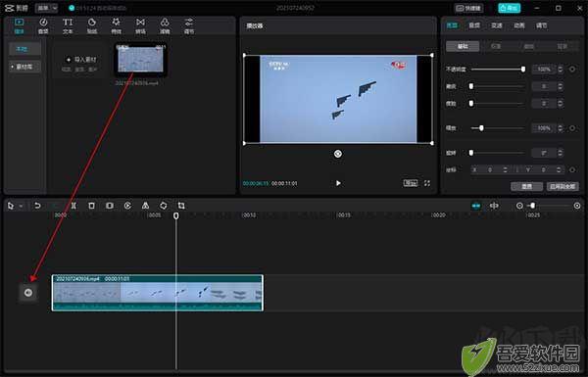
Task: Expand the 素材库 material library item
Action: [x=24, y=67]
